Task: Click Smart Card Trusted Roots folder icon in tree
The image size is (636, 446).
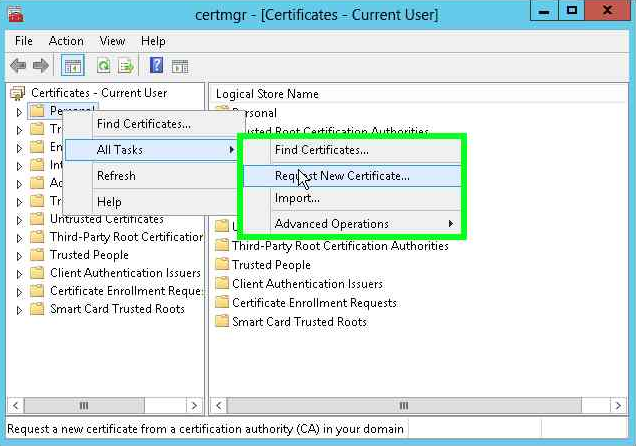Action: (37, 309)
